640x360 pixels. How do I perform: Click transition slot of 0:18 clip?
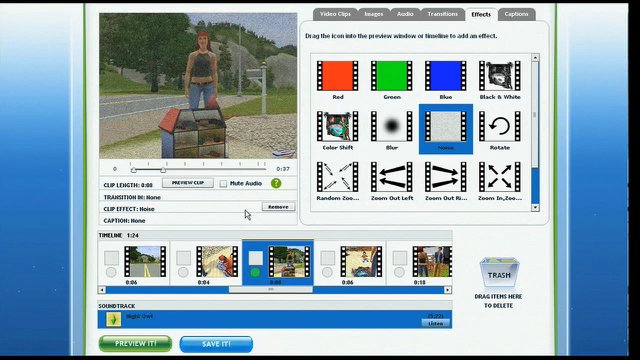point(400,258)
